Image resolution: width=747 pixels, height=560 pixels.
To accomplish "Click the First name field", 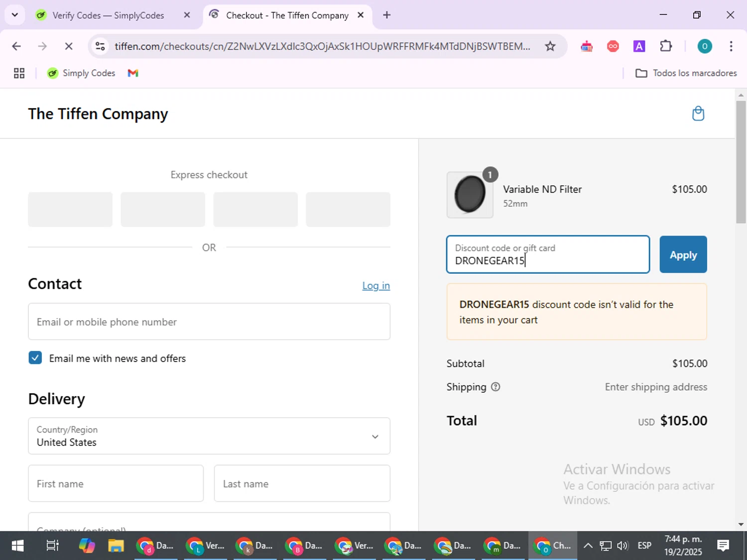I will [x=116, y=483].
